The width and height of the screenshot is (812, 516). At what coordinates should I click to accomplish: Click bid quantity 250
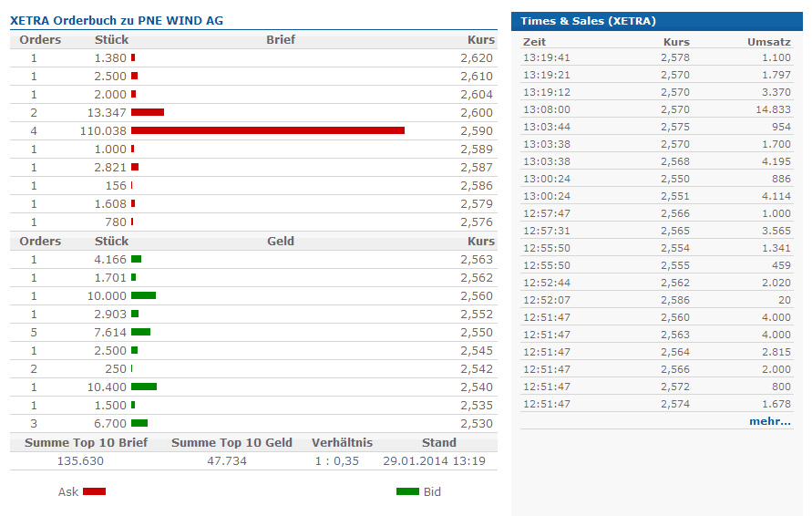click(116, 369)
